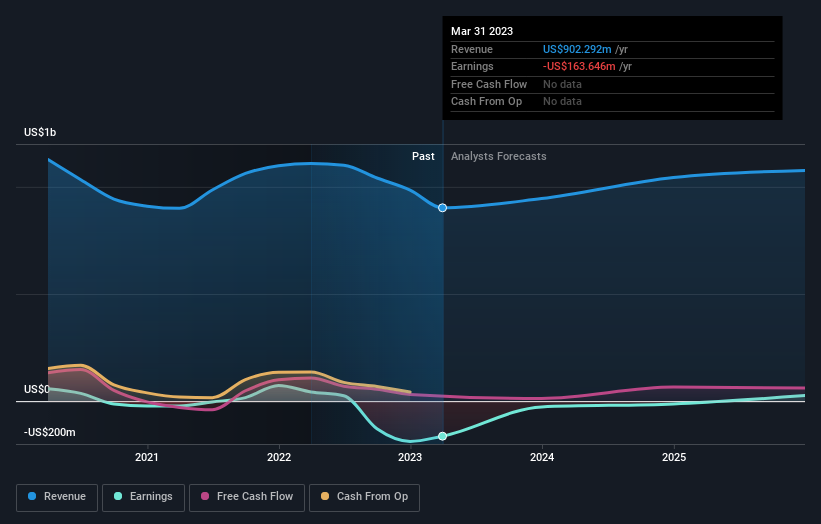Select the 2021 x-axis label

pos(147,457)
